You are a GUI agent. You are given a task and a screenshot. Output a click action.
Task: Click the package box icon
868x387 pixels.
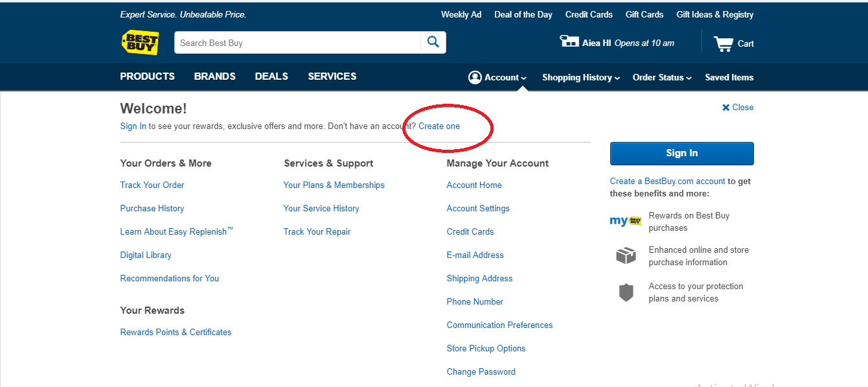(626, 255)
